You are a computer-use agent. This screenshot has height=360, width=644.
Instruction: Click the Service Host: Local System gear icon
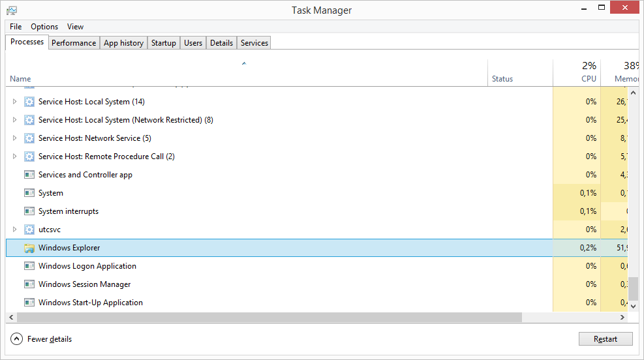[29, 102]
